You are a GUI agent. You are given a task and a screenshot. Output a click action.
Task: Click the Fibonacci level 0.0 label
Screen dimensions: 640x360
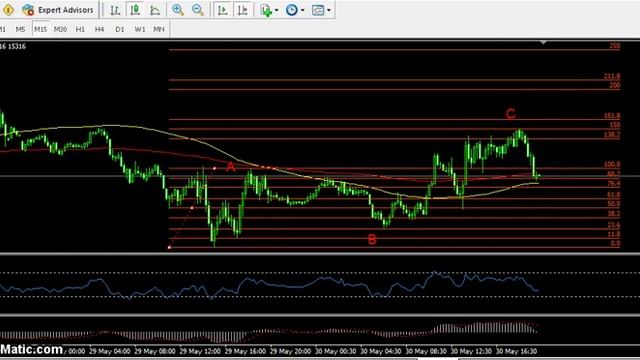pyautogui.click(x=616, y=244)
